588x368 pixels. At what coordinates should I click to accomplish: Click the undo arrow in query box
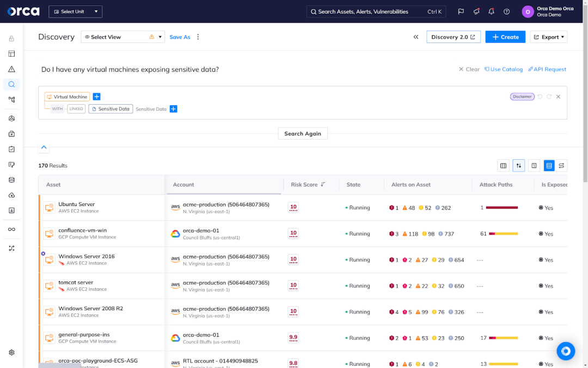(540, 96)
